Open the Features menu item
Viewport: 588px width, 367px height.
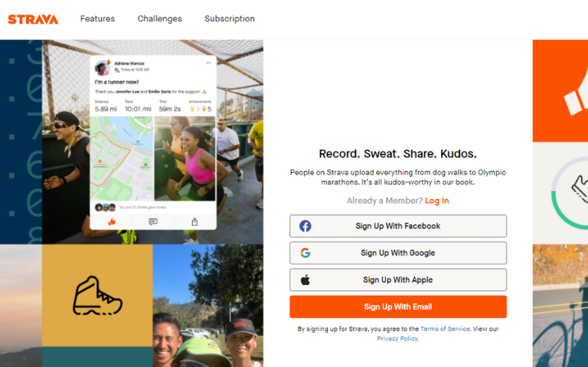(x=97, y=19)
